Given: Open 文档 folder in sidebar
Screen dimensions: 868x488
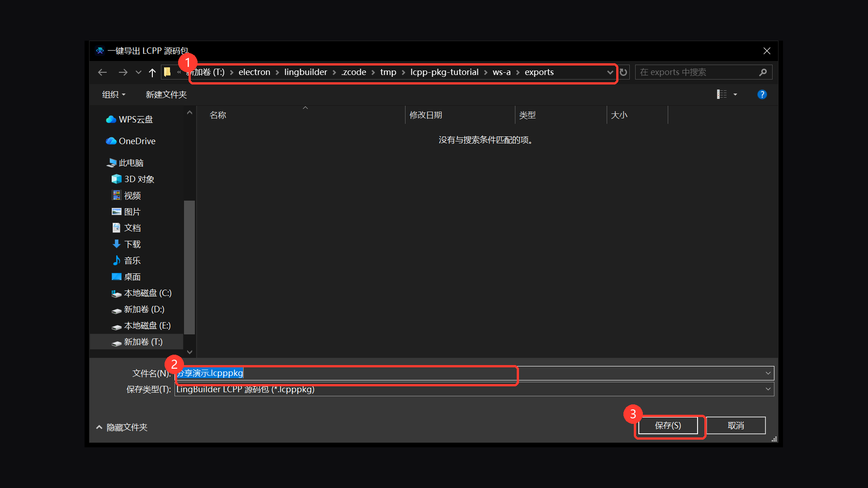Looking at the screenshot, I should (126, 228).
